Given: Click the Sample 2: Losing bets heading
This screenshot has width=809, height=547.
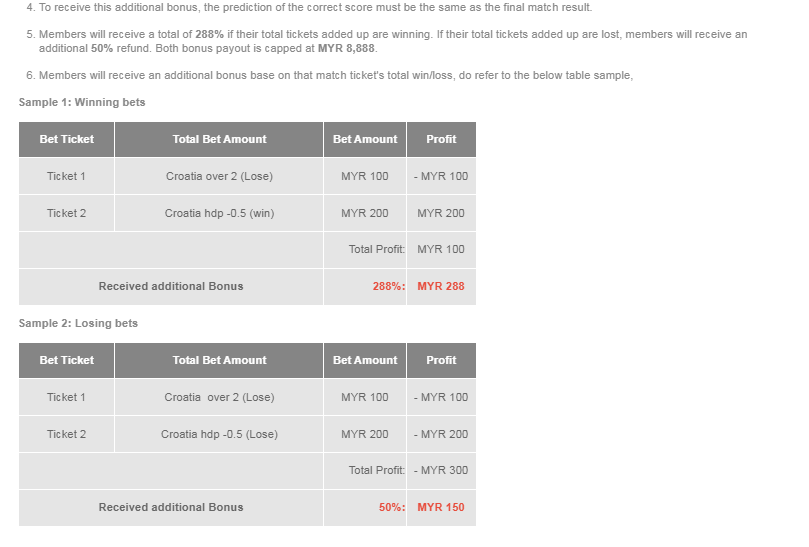Looking at the screenshot, I should [x=78, y=323].
